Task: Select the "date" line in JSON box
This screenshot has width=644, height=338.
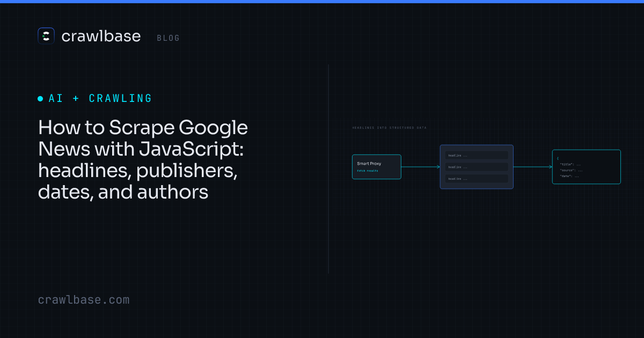Action: tap(569, 176)
